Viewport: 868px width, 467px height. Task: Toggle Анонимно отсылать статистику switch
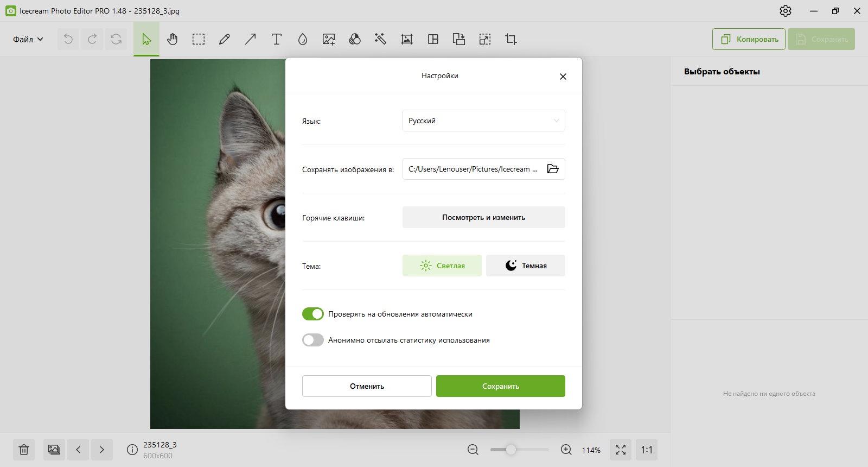tap(313, 340)
